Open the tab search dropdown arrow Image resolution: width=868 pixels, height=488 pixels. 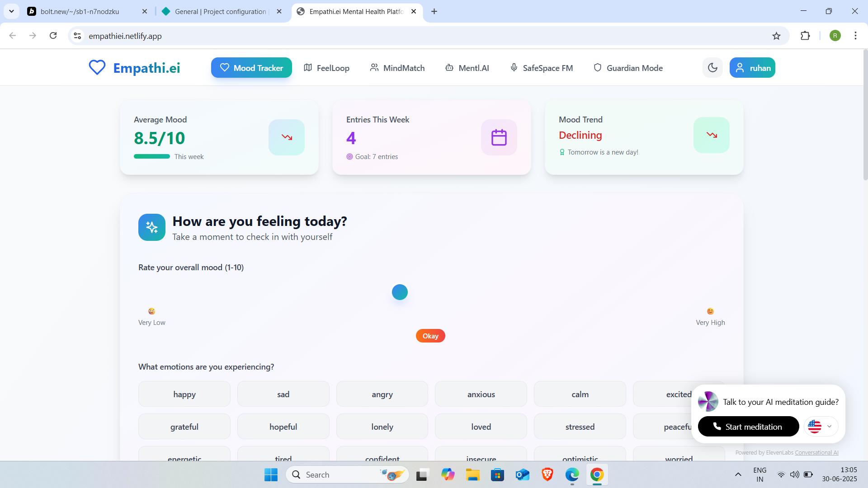[11, 11]
